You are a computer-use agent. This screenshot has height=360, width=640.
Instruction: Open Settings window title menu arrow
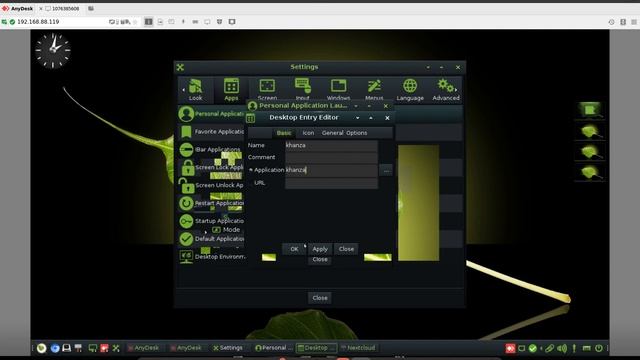coord(428,67)
